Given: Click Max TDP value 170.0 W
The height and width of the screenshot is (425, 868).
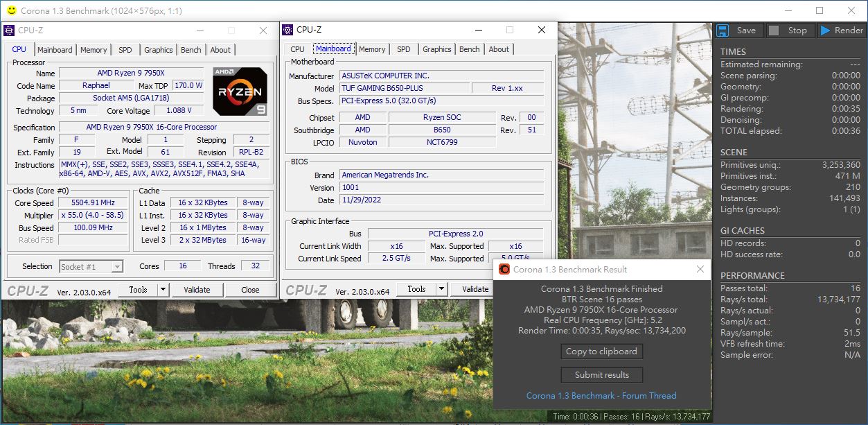Looking at the screenshot, I should pos(188,85).
